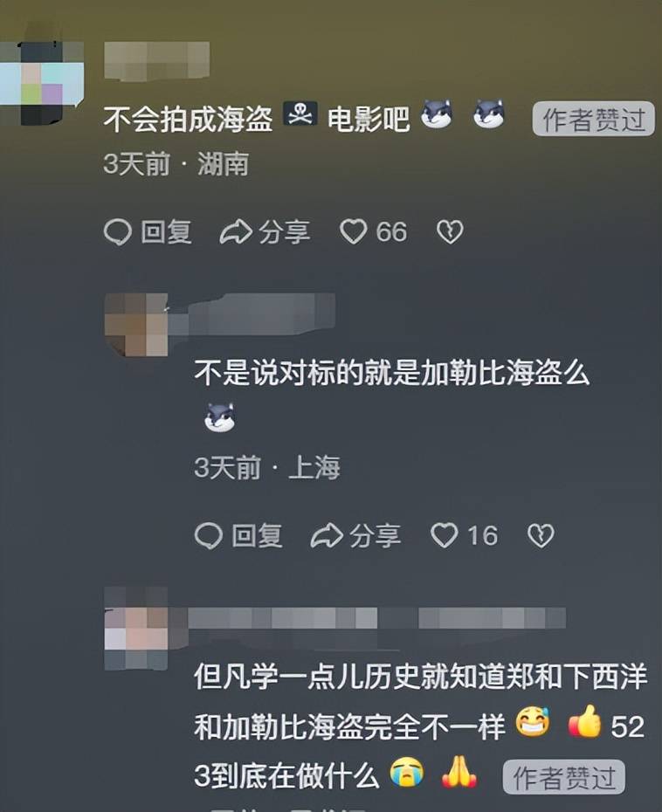The image size is (662, 812).
Task: Click the 作者赞过 tag on Zheng He comment
Action: coord(564,777)
